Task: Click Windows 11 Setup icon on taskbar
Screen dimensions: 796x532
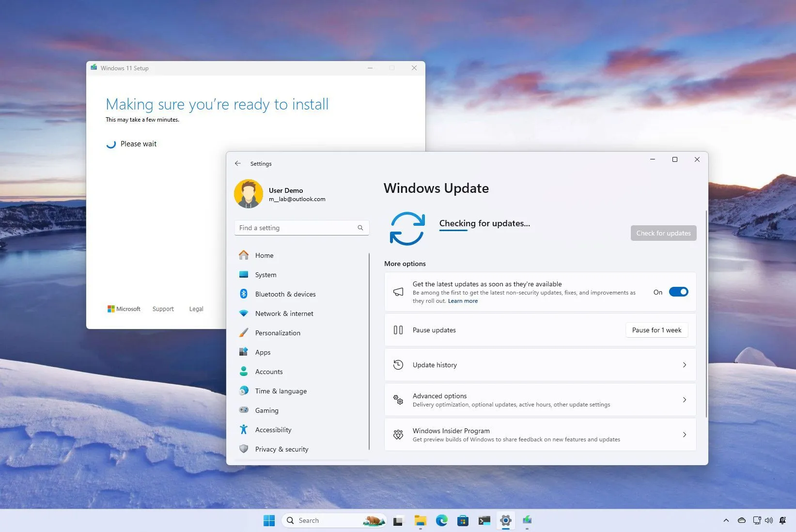Action: (x=527, y=520)
